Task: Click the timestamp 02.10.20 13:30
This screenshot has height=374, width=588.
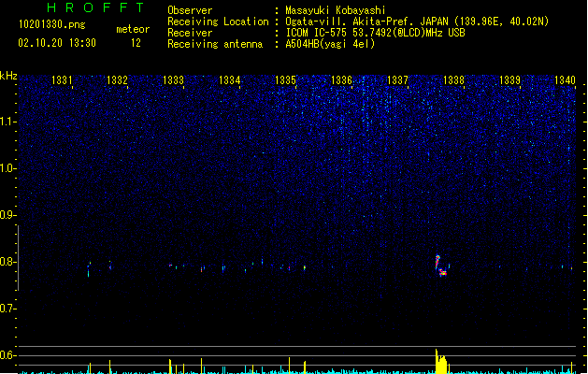Action: [x=57, y=43]
